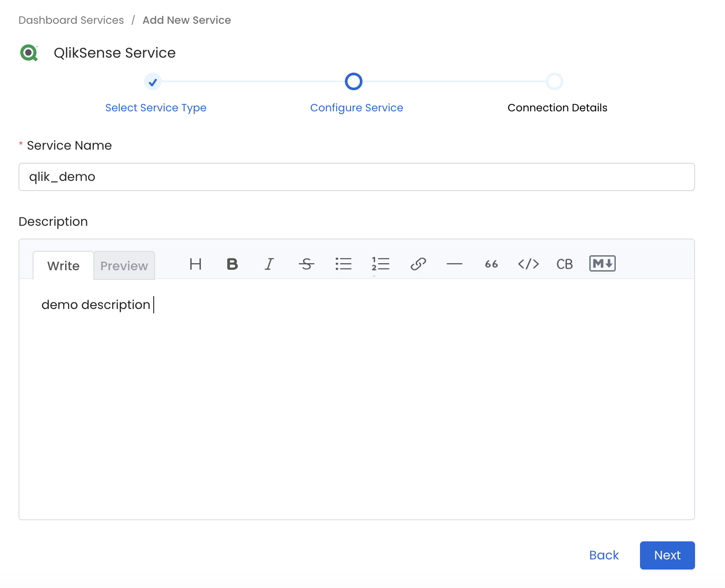Insert a horizontal line divider
725x588 pixels.
pyautogui.click(x=454, y=264)
